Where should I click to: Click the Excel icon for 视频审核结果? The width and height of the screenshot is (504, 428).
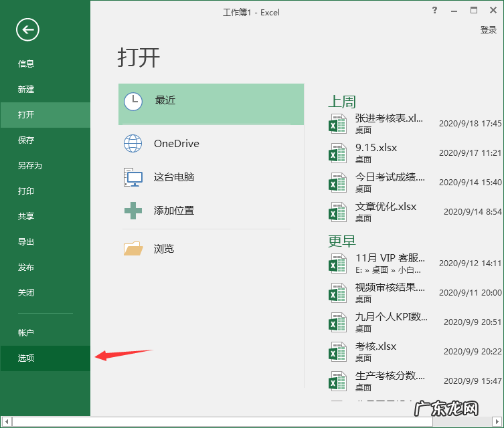click(337, 293)
